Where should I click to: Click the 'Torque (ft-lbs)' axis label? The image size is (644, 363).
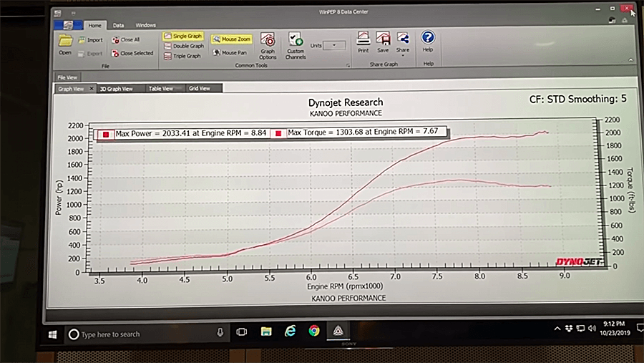[x=630, y=190]
